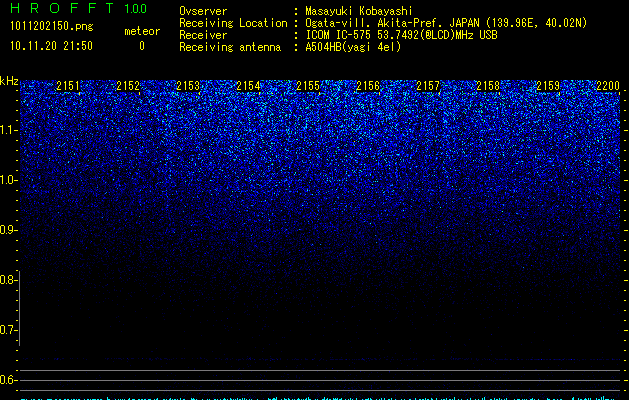This screenshot has height=400, width=629.
Task: Click the 0.6 frequency axis label
Action: point(8,380)
